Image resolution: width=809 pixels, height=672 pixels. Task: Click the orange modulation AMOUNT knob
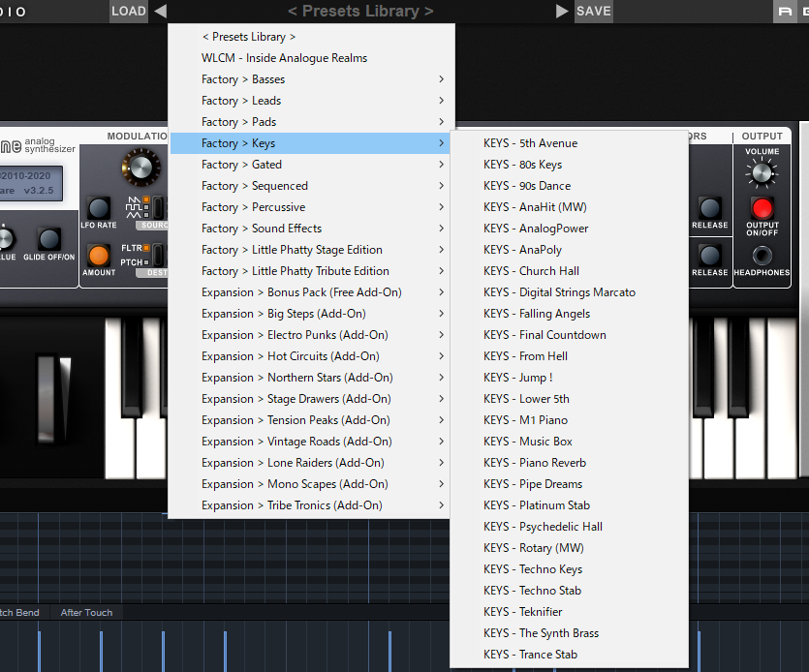point(99,256)
